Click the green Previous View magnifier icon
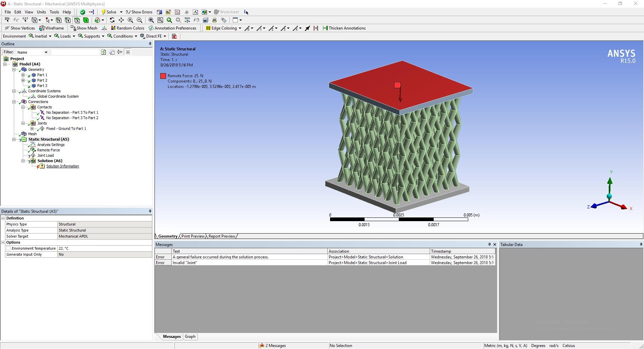This screenshot has height=349, width=644. (169, 20)
